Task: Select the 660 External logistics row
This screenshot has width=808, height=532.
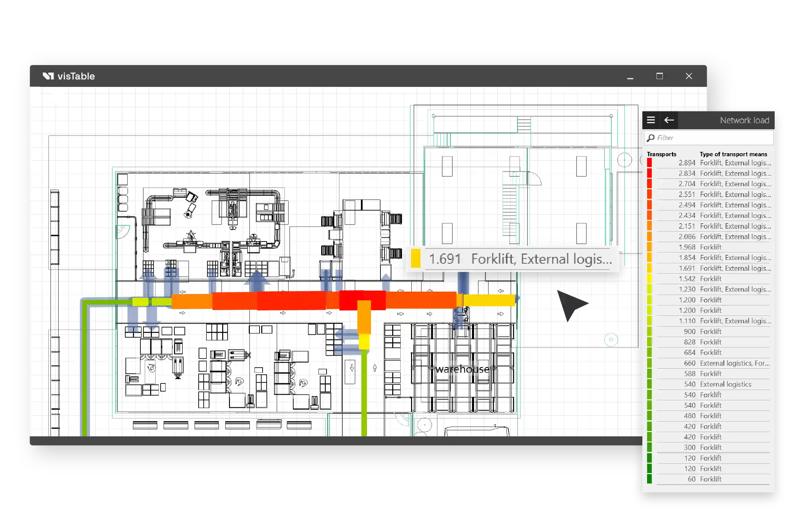Action: tap(709, 363)
